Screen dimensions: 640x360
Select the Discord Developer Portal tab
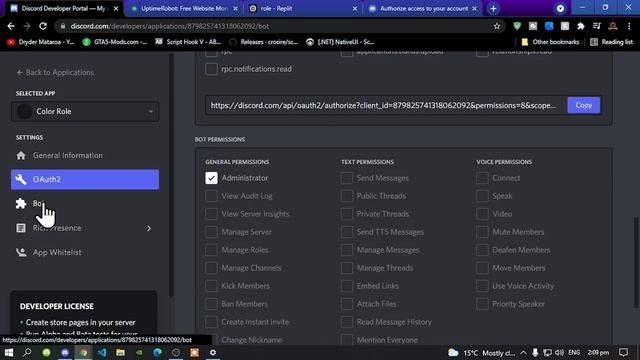pos(63,9)
